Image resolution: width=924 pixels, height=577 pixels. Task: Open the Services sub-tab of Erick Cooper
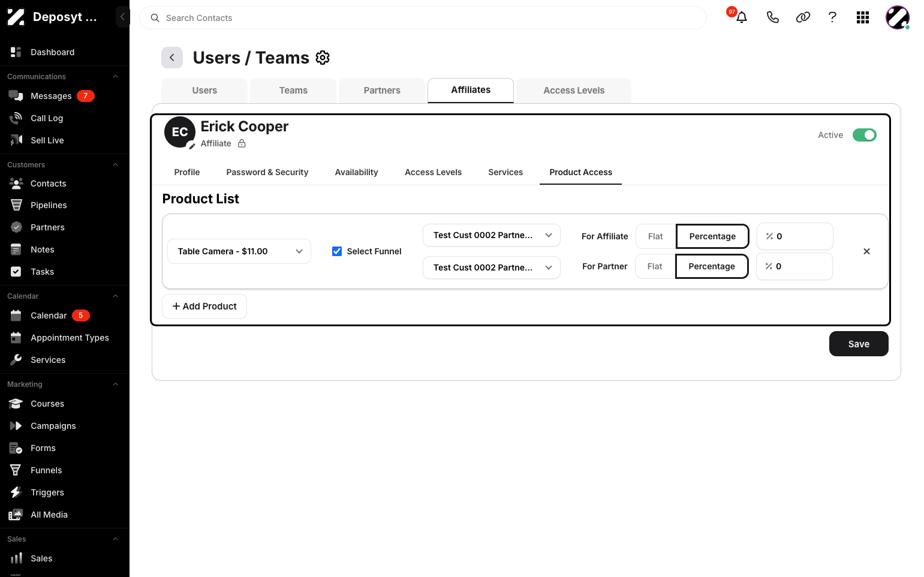tap(505, 172)
